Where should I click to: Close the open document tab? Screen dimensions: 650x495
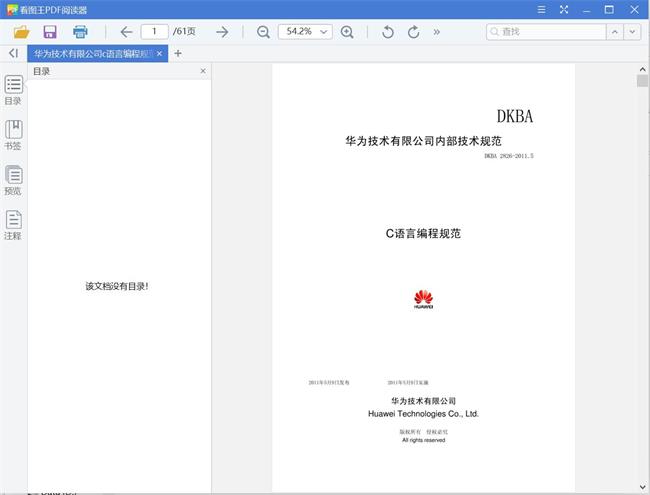[x=160, y=53]
